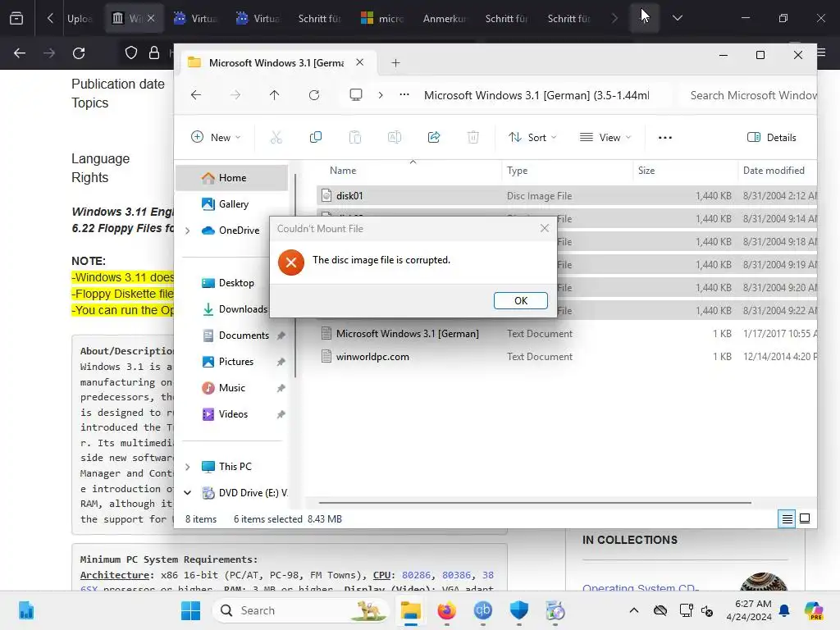Image resolution: width=840 pixels, height=630 pixels.
Task: Select the disk01 disc image file
Action: coord(567,195)
